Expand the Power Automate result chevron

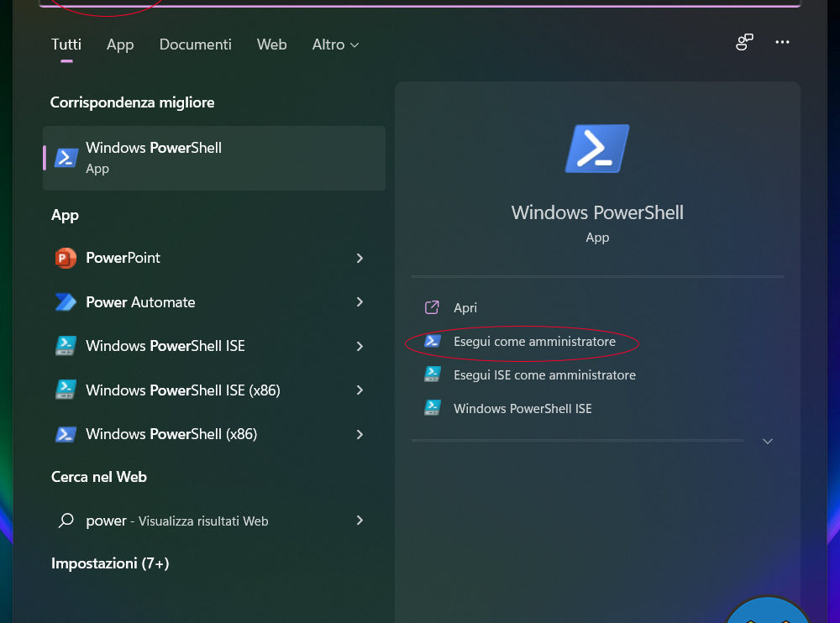point(360,302)
